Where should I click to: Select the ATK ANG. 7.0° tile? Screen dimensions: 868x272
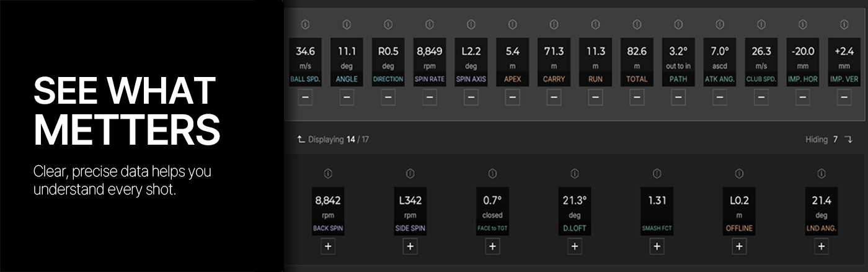(x=720, y=63)
